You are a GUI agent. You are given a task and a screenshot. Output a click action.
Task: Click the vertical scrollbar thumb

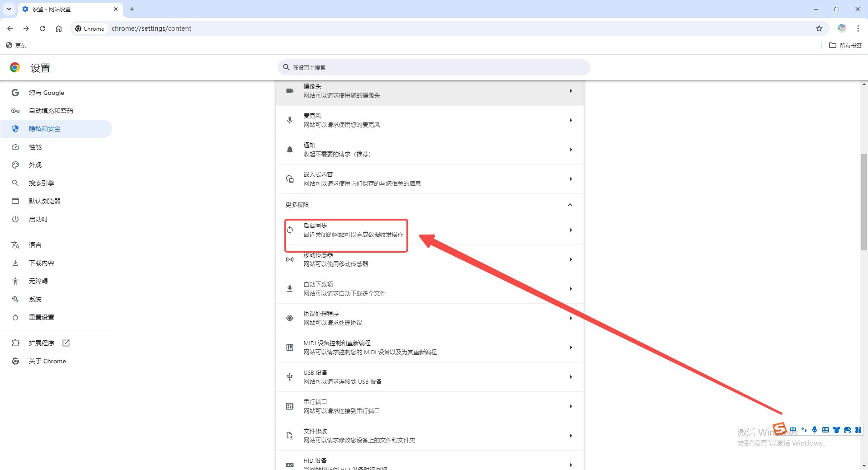(x=864, y=202)
